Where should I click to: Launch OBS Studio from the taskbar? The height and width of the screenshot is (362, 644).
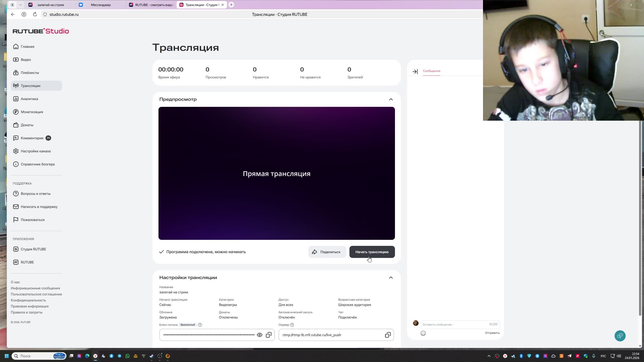160,356
